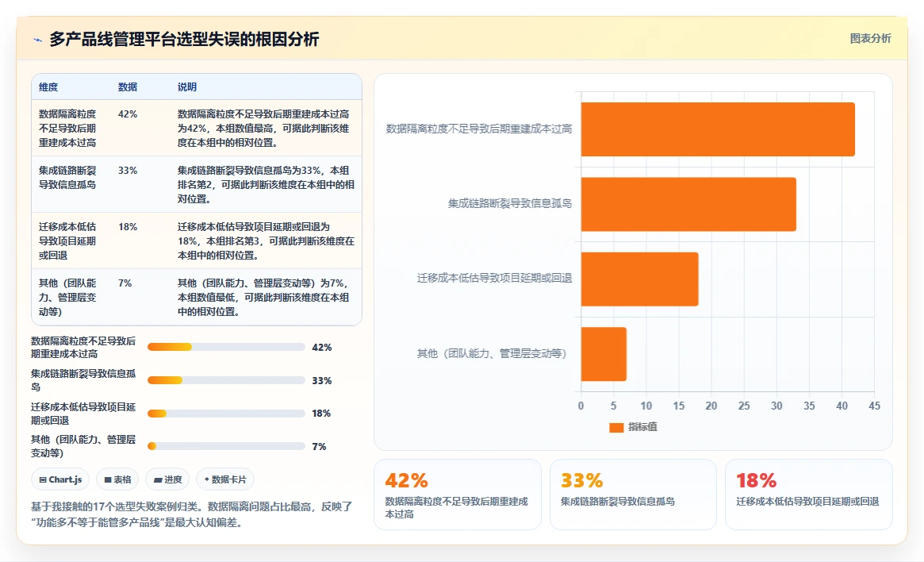Click the 7% cell in the table
The width and height of the screenshot is (924, 562).
pyautogui.click(x=125, y=283)
